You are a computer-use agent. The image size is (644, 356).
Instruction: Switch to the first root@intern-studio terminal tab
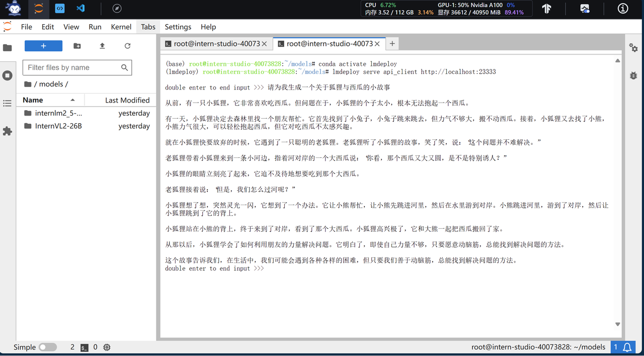pos(217,44)
